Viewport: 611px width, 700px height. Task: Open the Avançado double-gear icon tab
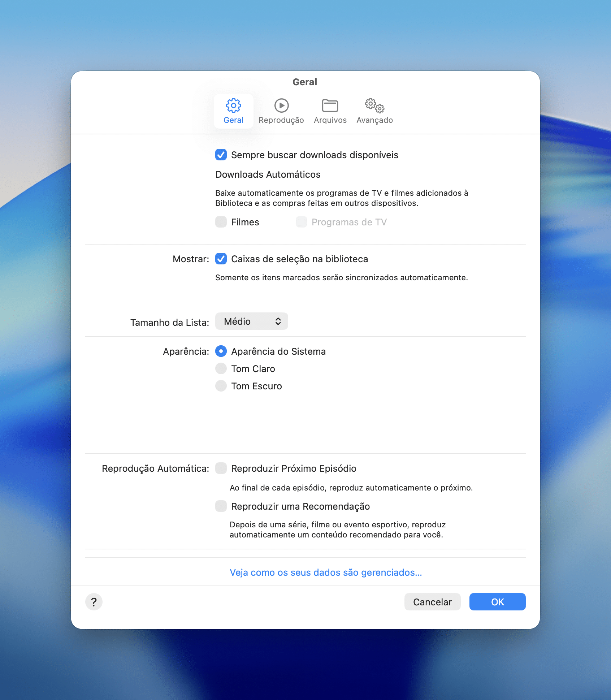point(374,105)
